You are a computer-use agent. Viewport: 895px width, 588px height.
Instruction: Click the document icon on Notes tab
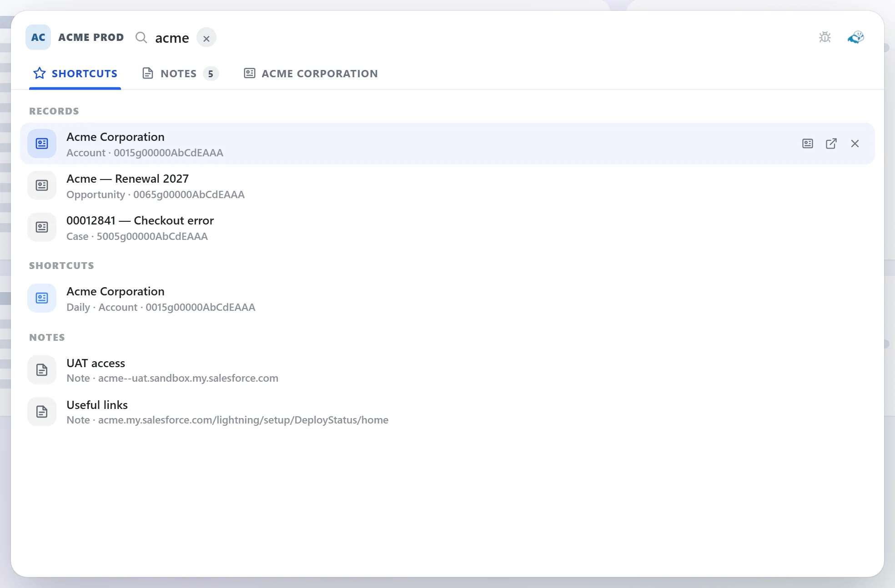click(148, 73)
